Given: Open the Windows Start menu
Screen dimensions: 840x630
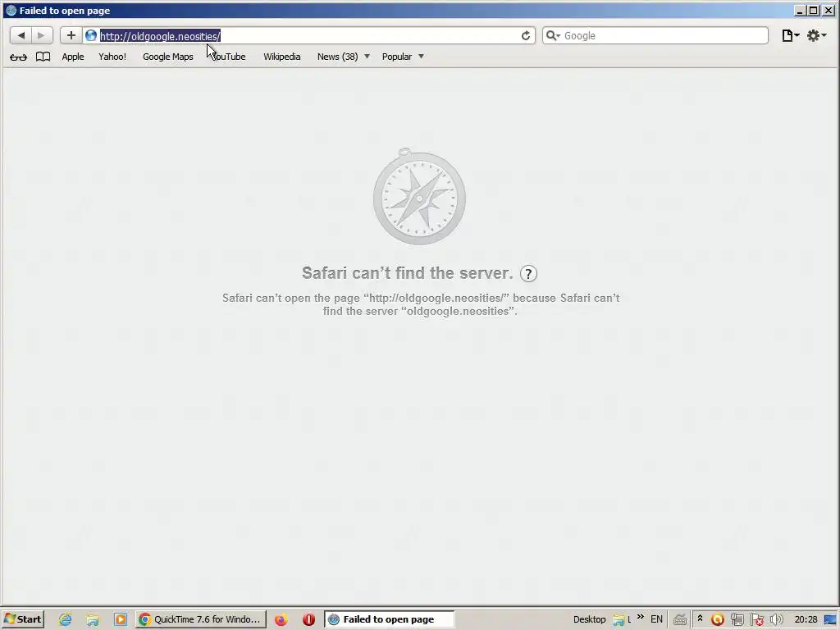Looking at the screenshot, I should coord(22,619).
